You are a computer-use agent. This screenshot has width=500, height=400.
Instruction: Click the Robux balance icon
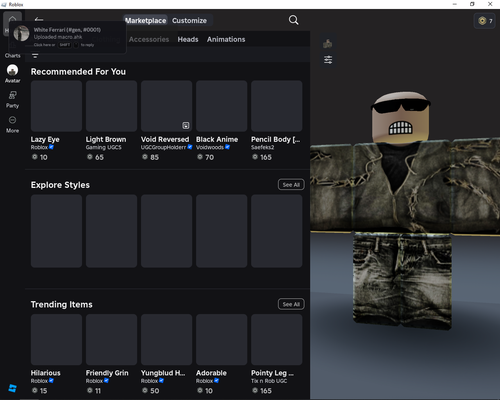(x=482, y=21)
